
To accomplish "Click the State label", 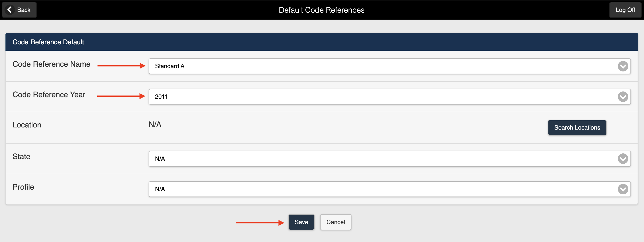I will [21, 156].
